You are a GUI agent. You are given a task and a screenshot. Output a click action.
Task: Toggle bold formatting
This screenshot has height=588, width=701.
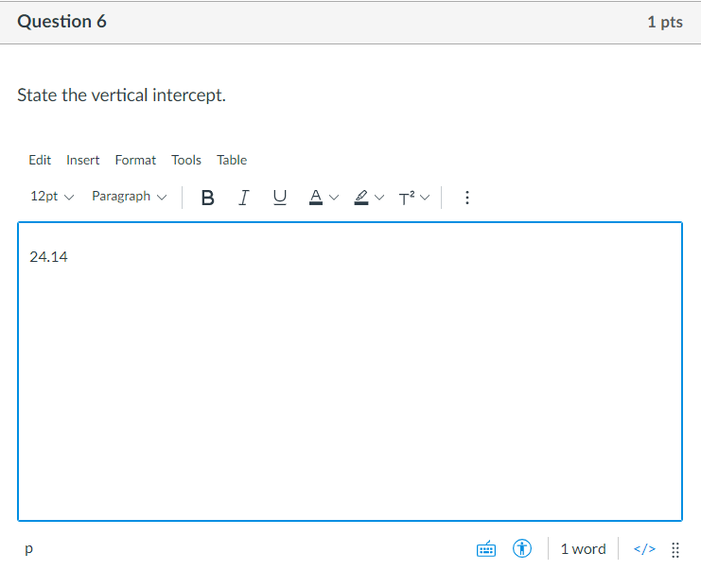click(207, 197)
